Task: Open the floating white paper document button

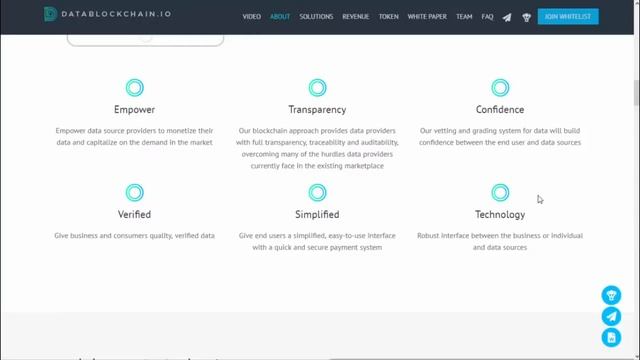Action: click(x=611, y=338)
